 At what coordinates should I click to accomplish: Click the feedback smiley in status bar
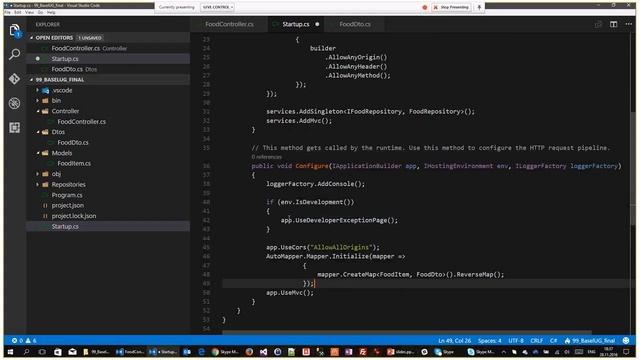626,340
